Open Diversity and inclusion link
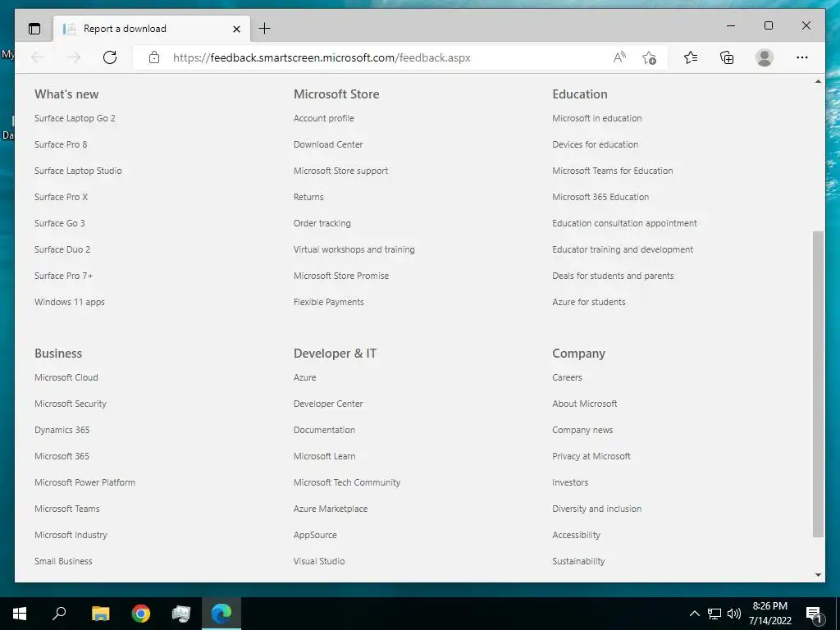 click(x=597, y=509)
